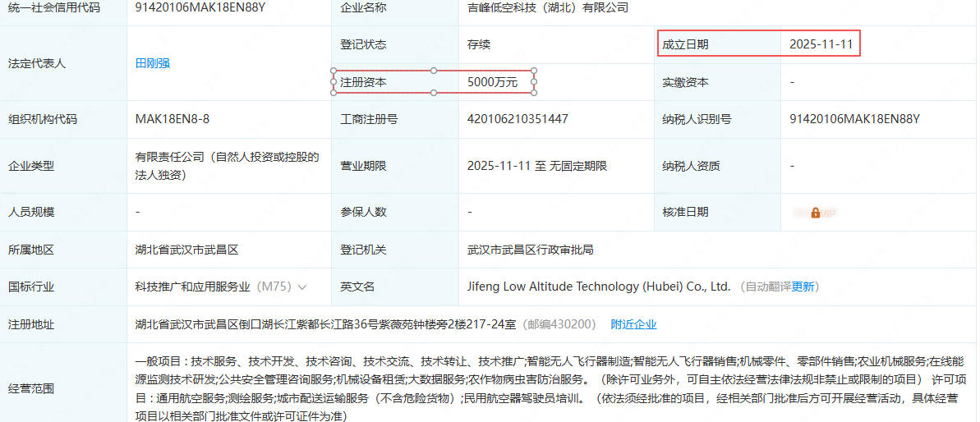Click the 附近企业 nearby companies link
The image size is (980, 422).
(633, 324)
